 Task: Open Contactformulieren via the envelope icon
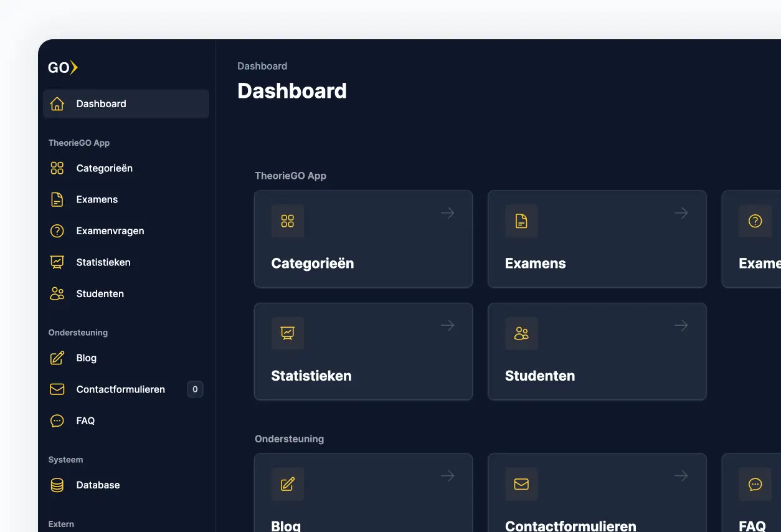pos(57,389)
